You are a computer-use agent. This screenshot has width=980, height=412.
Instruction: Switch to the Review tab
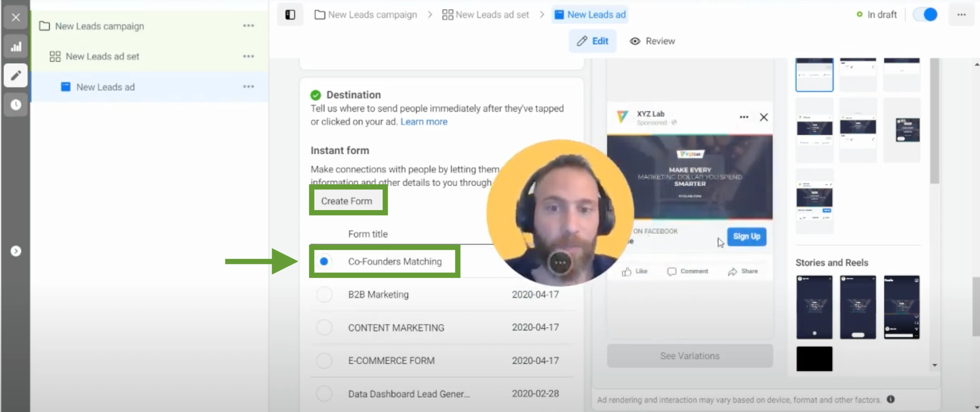[652, 41]
